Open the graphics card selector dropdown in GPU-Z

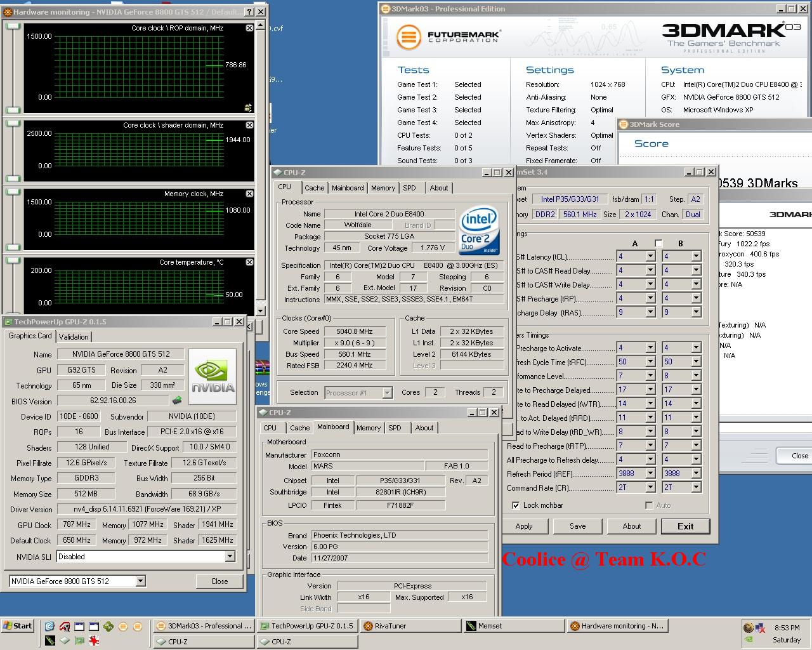click(140, 581)
